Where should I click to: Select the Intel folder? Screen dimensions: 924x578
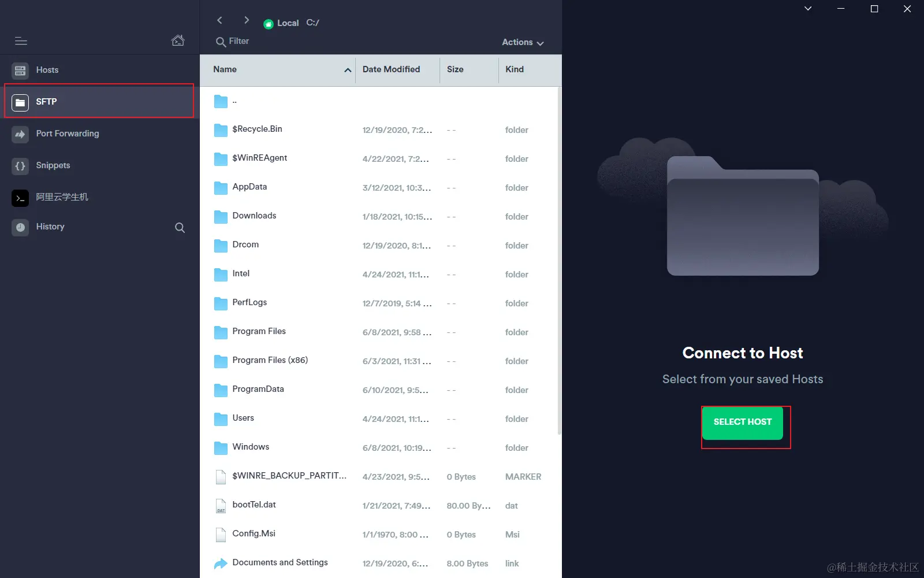click(380, 275)
